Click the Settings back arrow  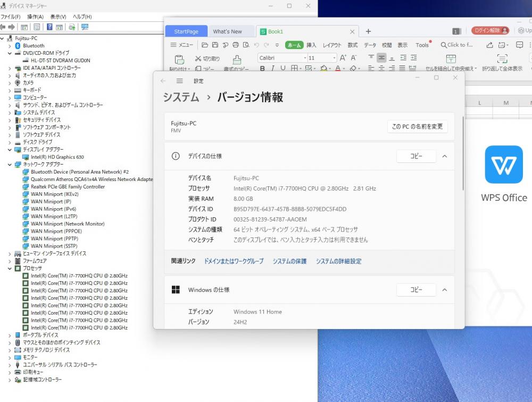point(163,81)
